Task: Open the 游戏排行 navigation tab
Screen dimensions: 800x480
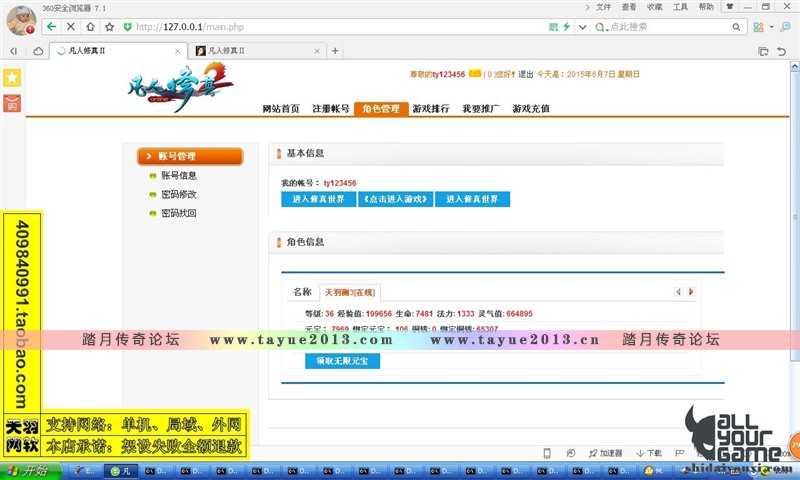Action: [430, 108]
